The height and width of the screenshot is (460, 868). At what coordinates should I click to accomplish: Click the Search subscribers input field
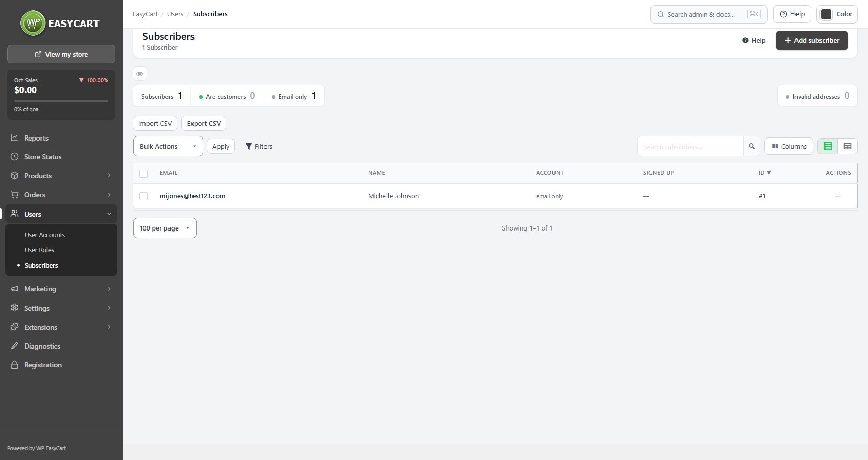[690, 146]
